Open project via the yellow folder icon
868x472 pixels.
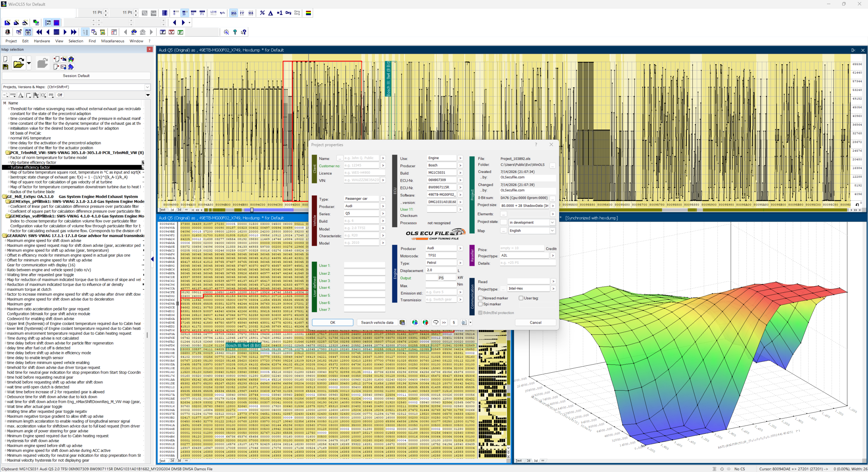tap(18, 63)
